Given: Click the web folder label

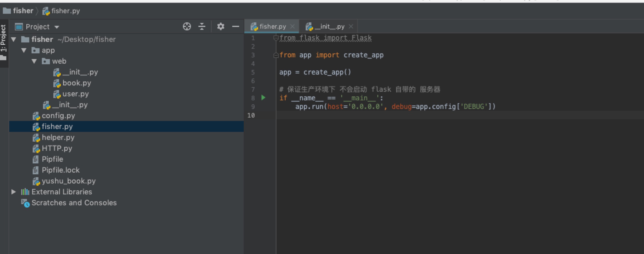Looking at the screenshot, I should (x=59, y=61).
